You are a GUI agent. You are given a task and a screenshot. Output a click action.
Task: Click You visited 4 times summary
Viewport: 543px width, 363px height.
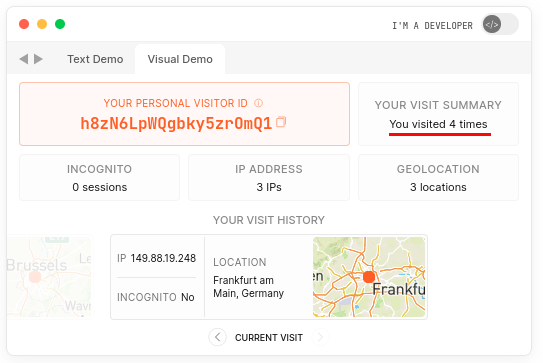(438, 124)
